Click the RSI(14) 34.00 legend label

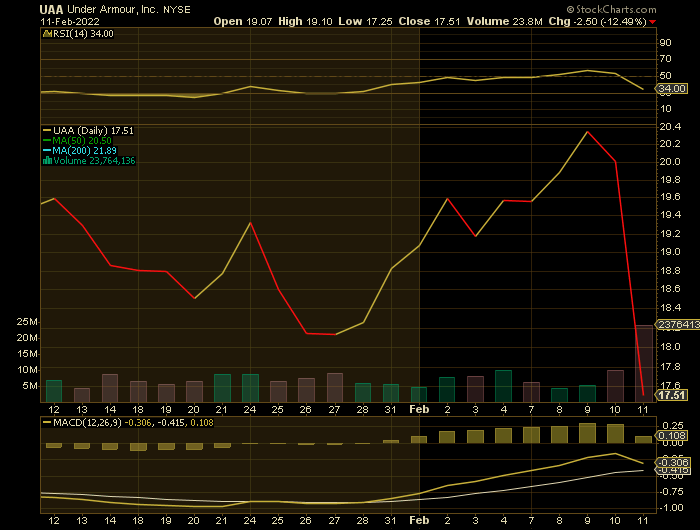[x=79, y=34]
